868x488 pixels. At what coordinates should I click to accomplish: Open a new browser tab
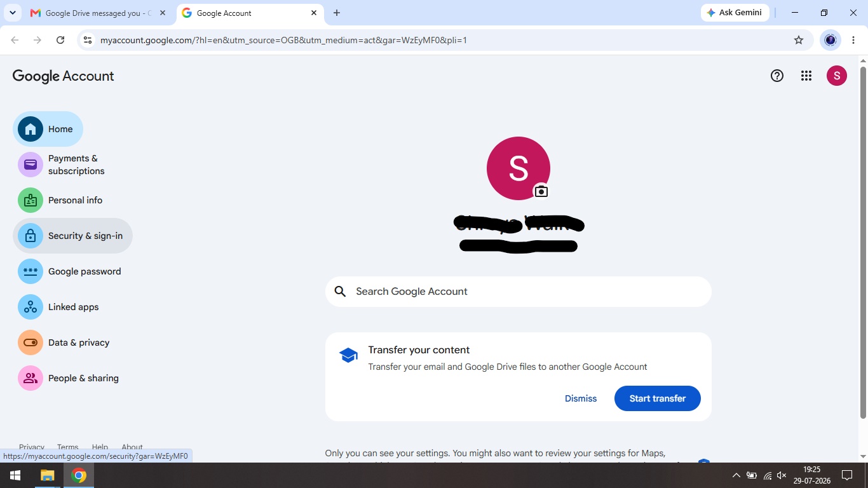click(337, 13)
